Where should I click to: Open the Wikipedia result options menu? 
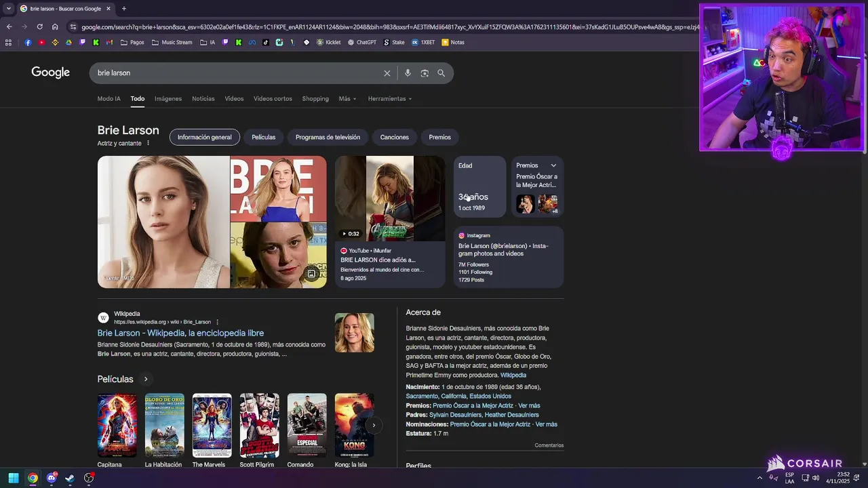(x=217, y=322)
